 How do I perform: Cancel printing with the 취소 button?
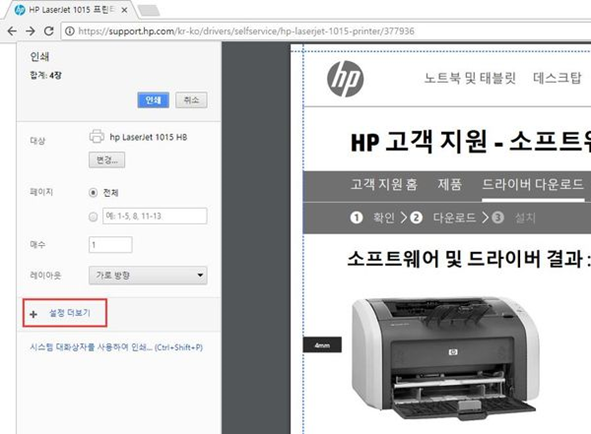point(191,100)
